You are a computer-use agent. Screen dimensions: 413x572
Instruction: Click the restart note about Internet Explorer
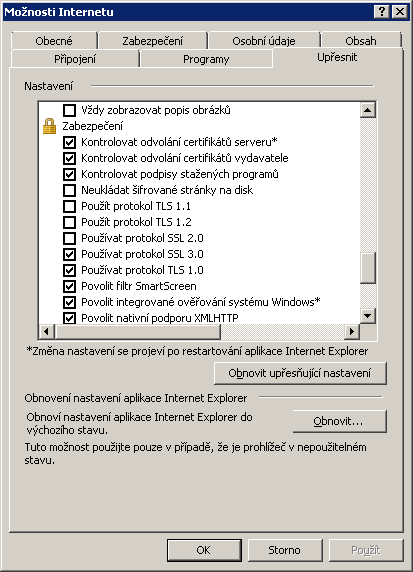pyautogui.click(x=197, y=351)
